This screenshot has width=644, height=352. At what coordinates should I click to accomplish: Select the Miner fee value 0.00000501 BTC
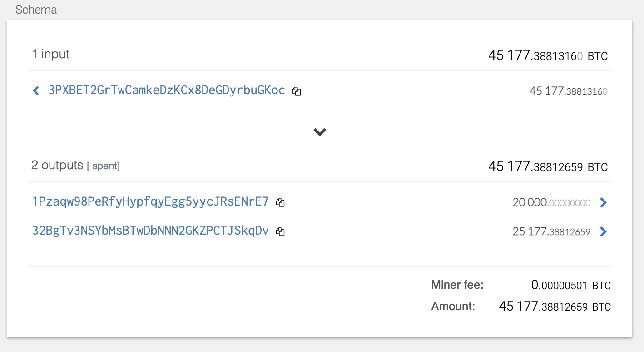click(570, 285)
